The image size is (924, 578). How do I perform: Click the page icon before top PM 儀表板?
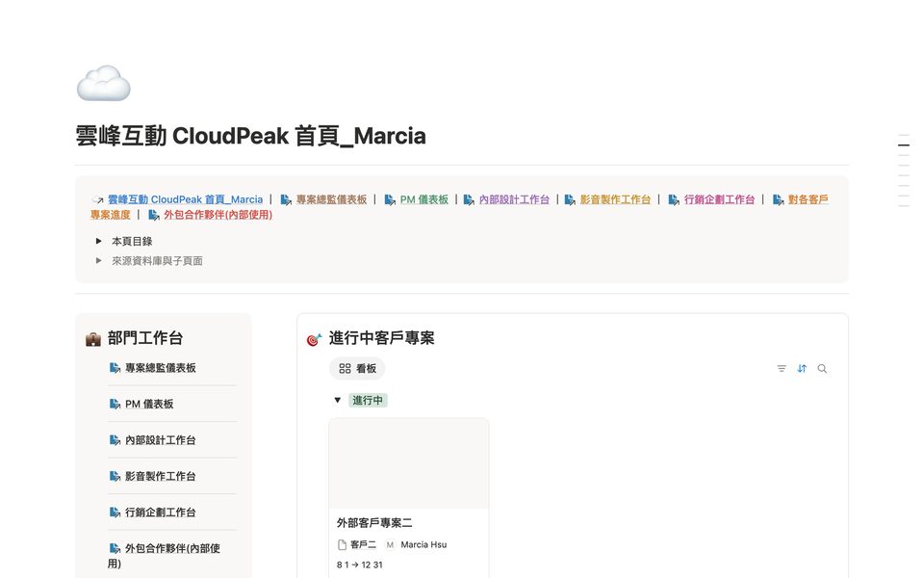pos(390,200)
